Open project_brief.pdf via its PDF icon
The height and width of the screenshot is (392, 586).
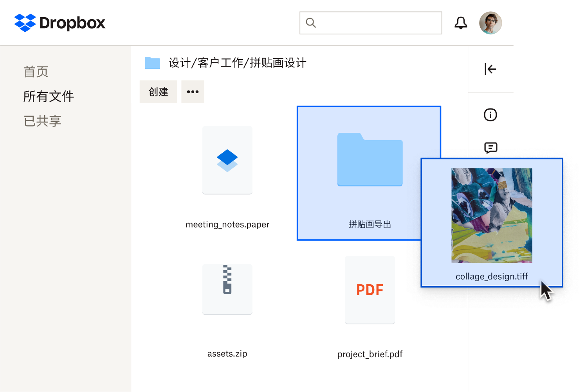point(370,290)
